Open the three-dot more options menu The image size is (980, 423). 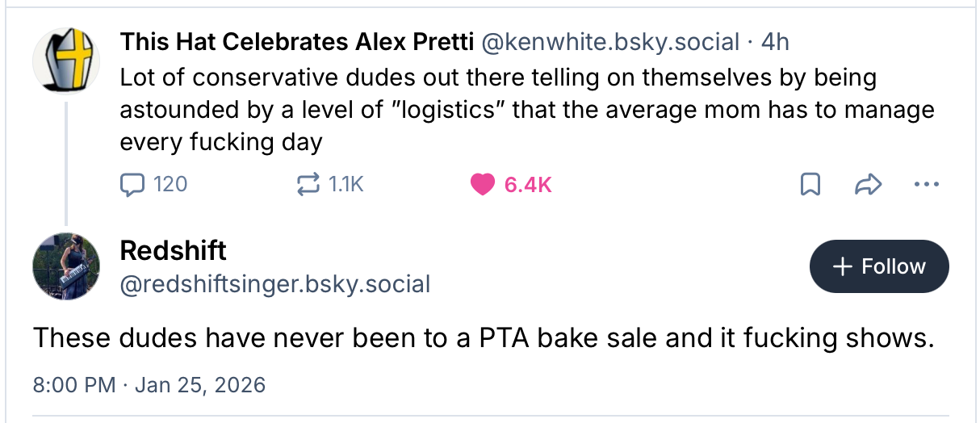(x=926, y=185)
